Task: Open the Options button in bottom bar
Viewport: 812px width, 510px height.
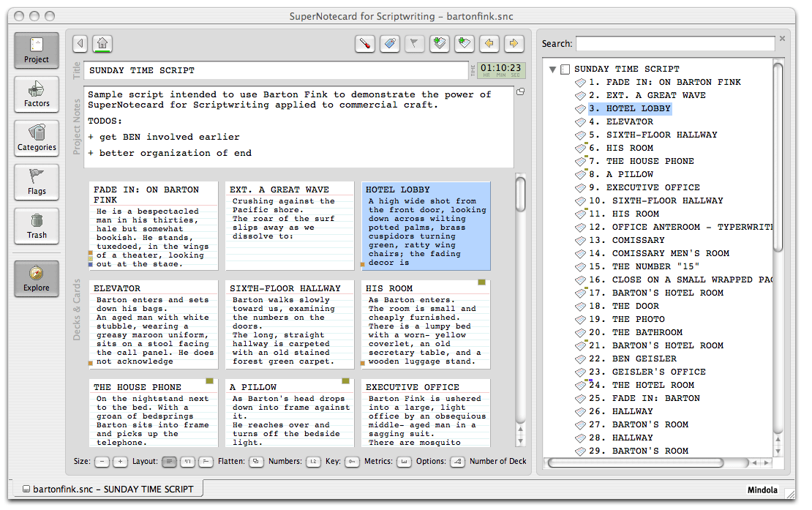Action: tap(457, 461)
